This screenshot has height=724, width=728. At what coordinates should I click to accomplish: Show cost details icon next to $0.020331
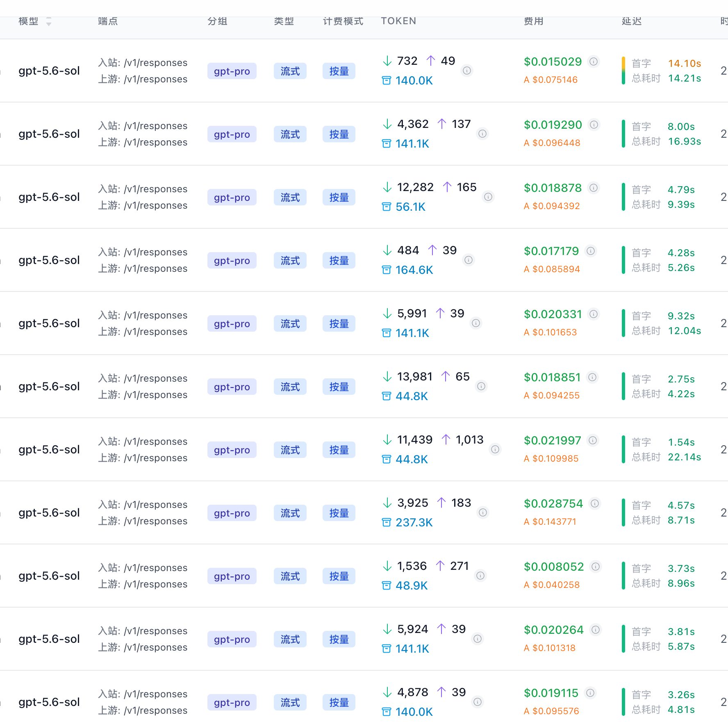click(594, 314)
